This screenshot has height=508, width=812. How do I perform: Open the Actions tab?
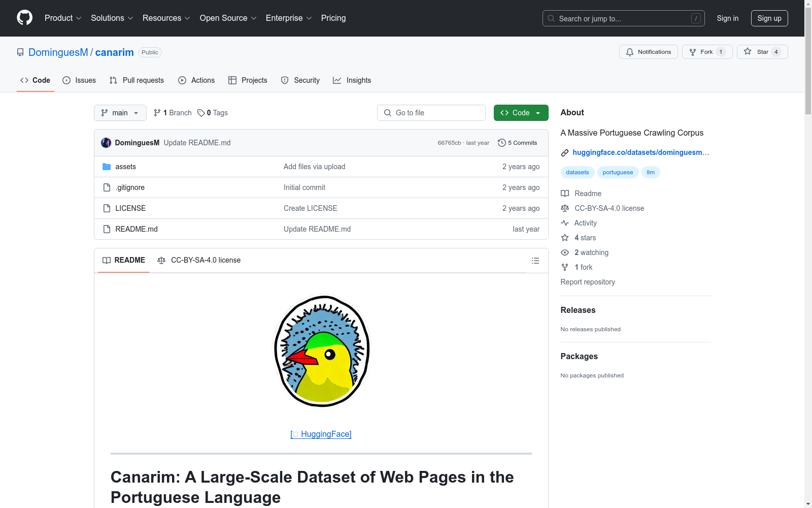coord(196,80)
